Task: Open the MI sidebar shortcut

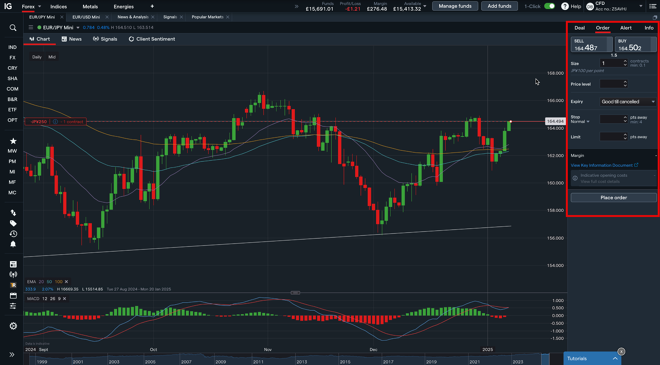Action: (x=13, y=172)
